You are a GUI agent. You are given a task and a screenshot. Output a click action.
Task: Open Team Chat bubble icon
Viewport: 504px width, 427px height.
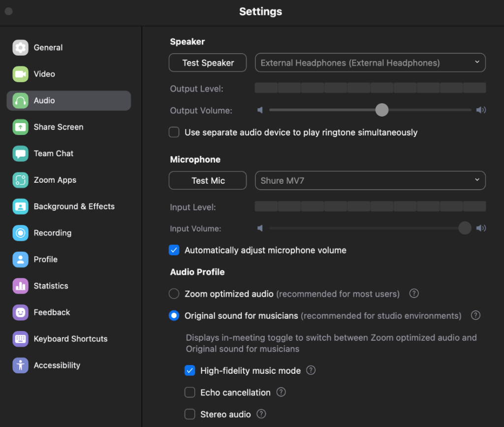(20, 154)
